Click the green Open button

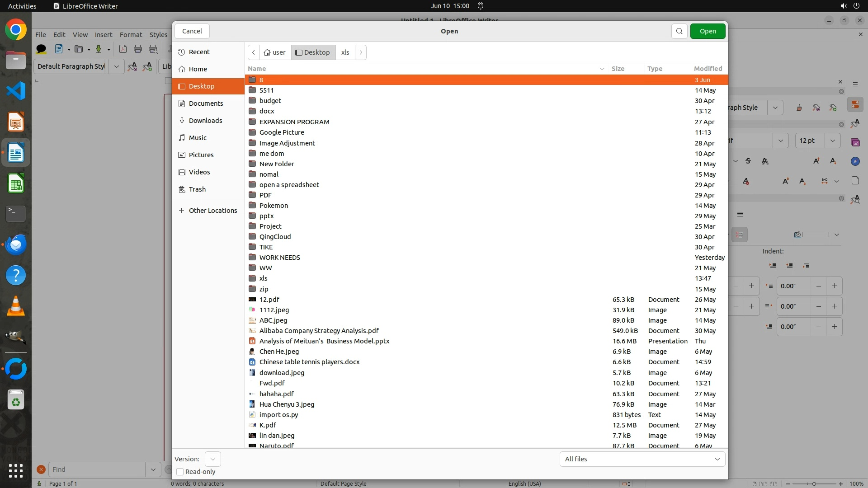point(708,31)
